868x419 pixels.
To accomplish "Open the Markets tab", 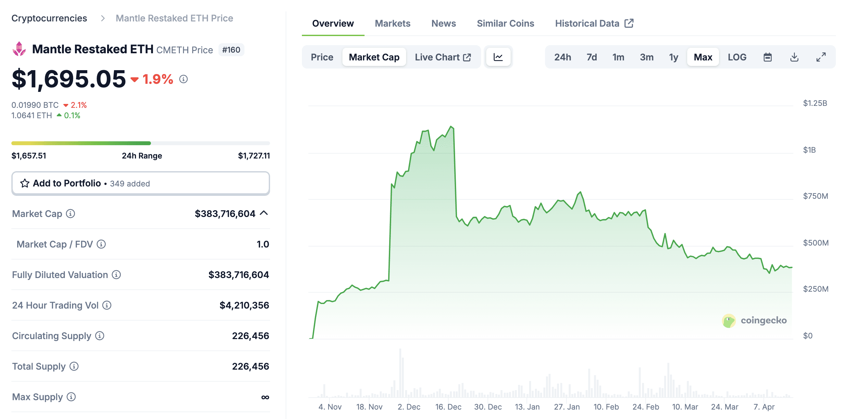I will coord(392,23).
